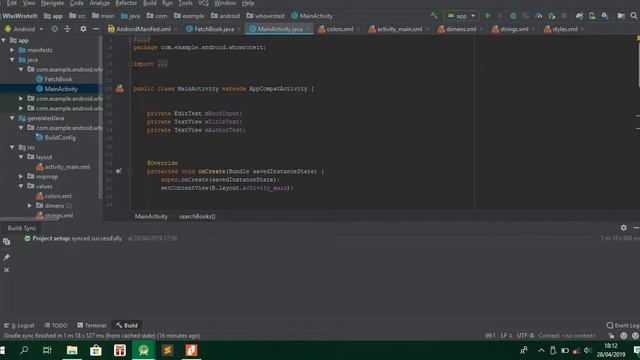
Task: Collapse the app module tree node
Action: 4,40
